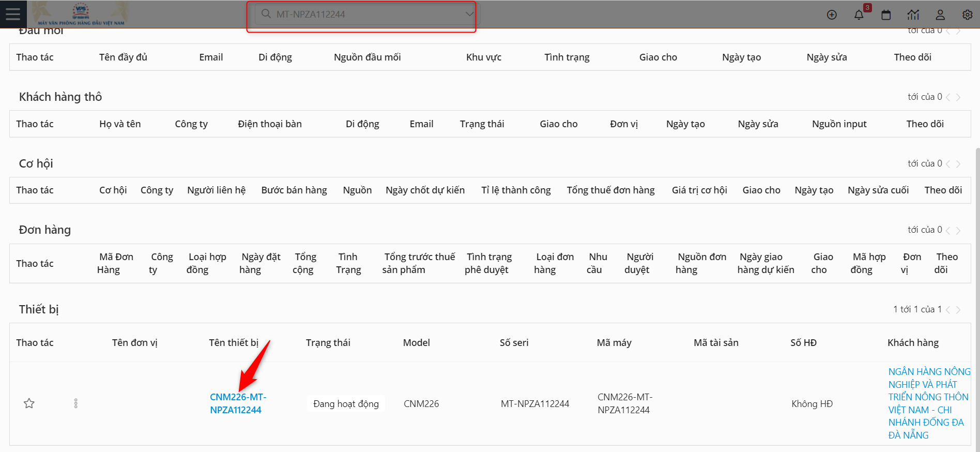Star the CNM226-MT-NPZA112244 device row
The width and height of the screenshot is (980, 452).
[x=29, y=403]
